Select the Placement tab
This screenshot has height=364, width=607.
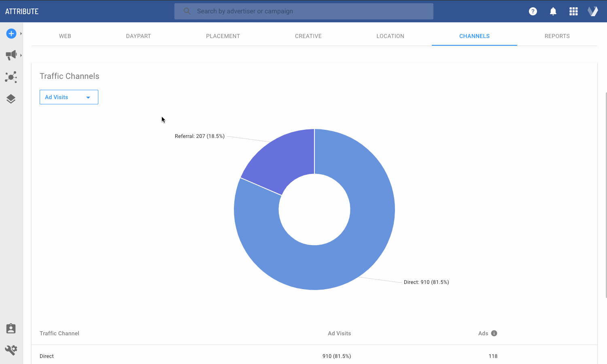[223, 36]
